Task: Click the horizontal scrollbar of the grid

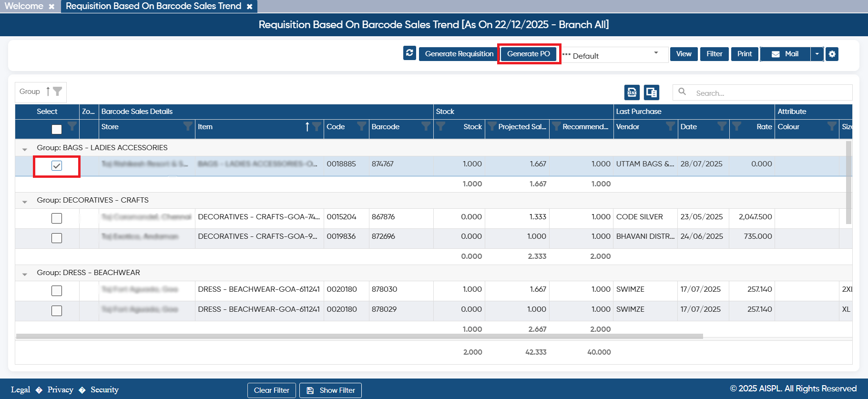Action: (x=359, y=336)
